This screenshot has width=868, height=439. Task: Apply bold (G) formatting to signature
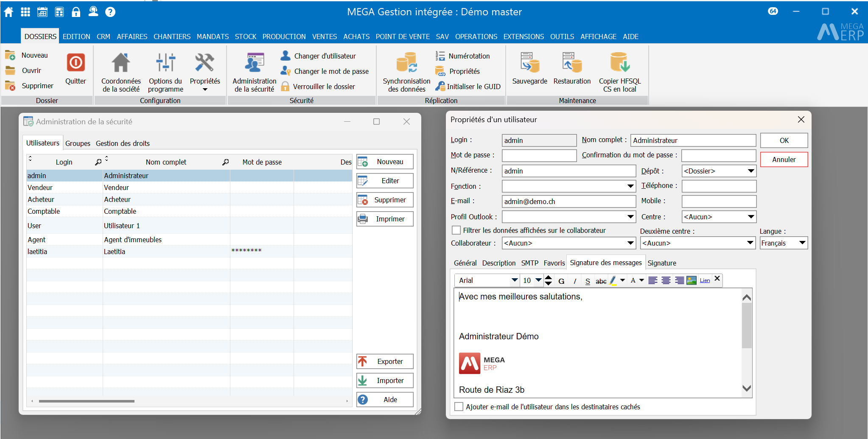(561, 281)
